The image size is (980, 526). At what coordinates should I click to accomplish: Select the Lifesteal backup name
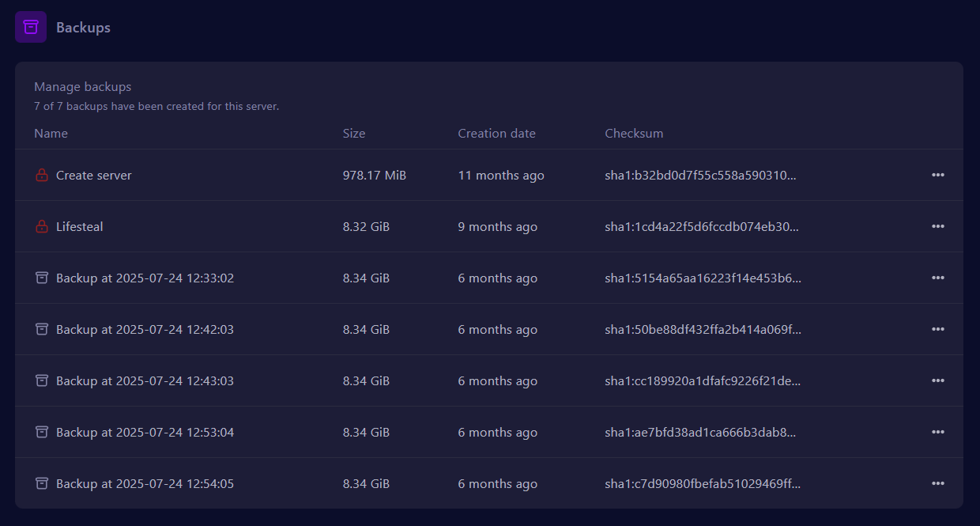80,227
